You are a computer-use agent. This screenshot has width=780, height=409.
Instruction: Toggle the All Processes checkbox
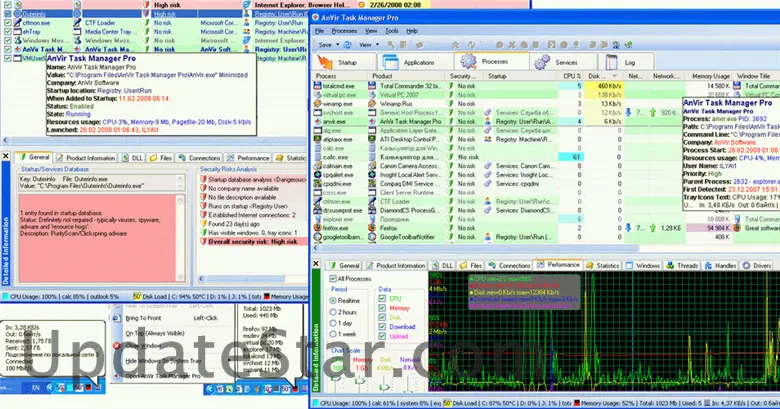[x=334, y=278]
